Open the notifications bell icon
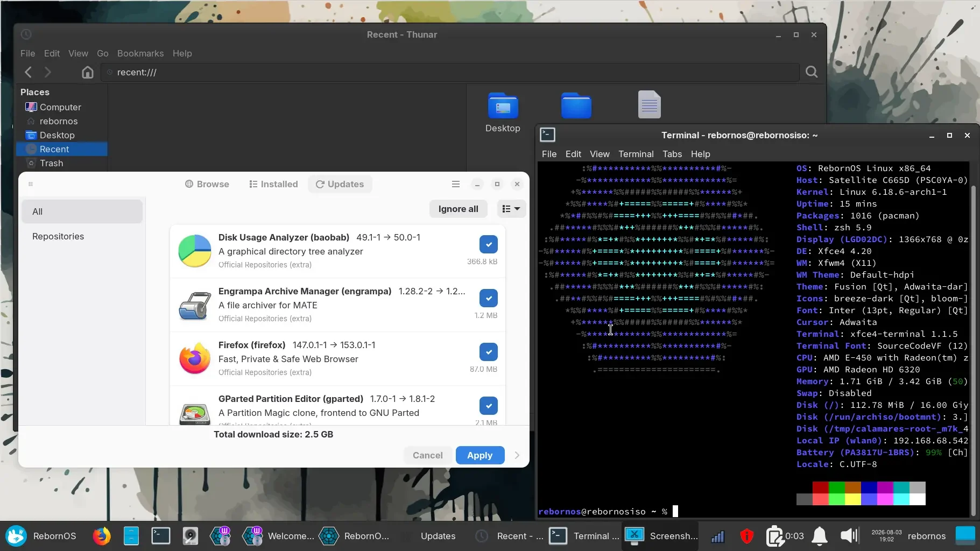 [x=820, y=536]
